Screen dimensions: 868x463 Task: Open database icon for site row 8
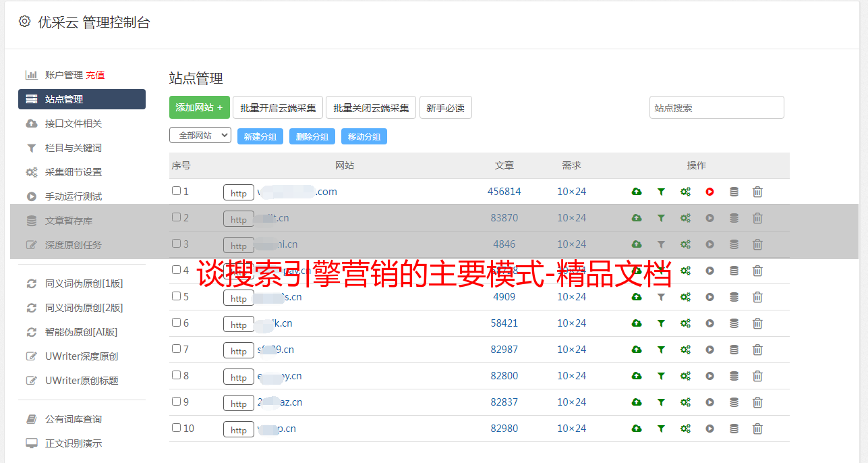point(734,376)
